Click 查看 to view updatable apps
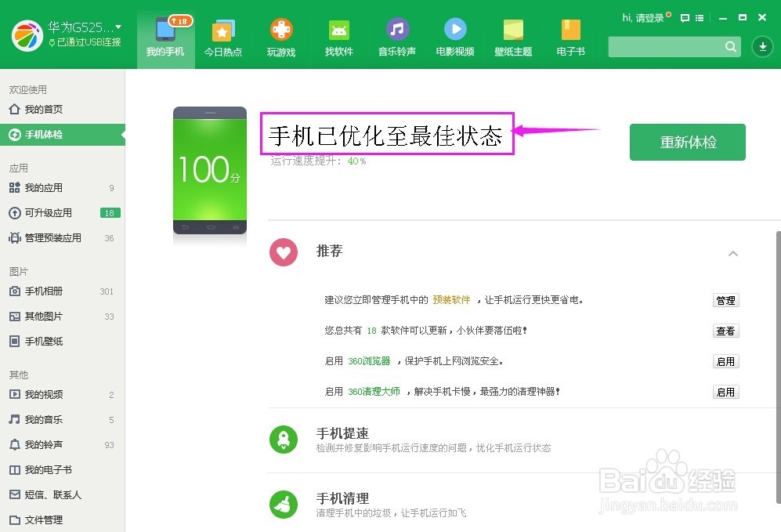Image resolution: width=781 pixels, height=532 pixels. tap(725, 331)
